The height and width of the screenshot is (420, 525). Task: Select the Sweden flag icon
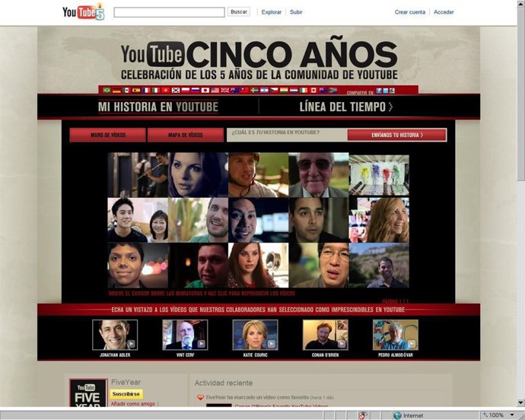pos(254,90)
